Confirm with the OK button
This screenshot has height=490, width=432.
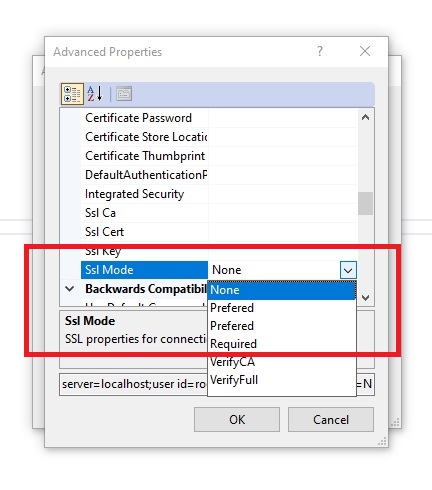point(237,419)
